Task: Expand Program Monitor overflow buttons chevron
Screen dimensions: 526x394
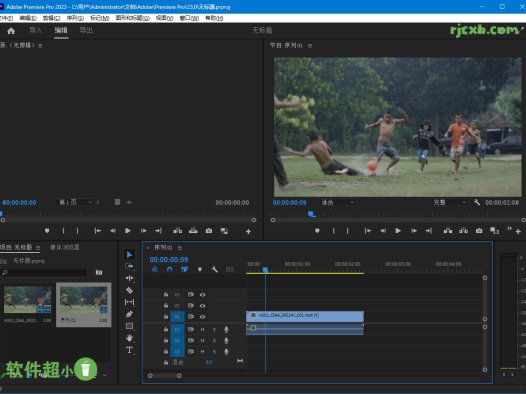Action: (509, 228)
